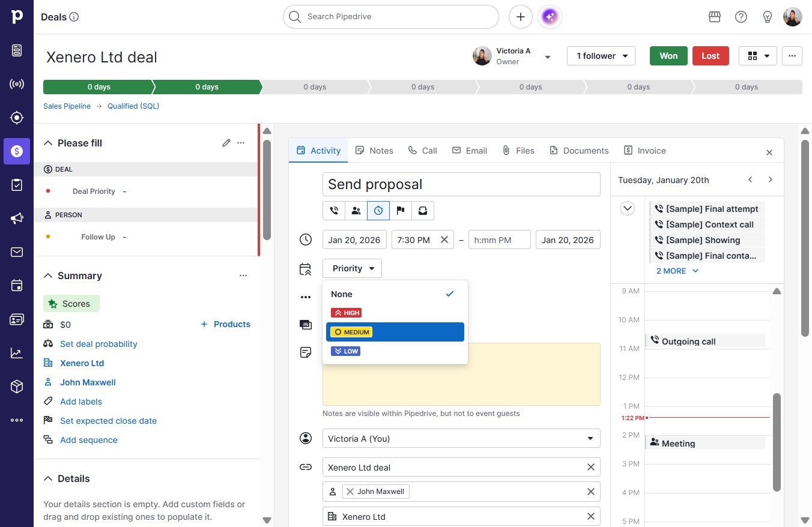Click Set deal probability link
This screenshot has width=812, height=527.
98,344
